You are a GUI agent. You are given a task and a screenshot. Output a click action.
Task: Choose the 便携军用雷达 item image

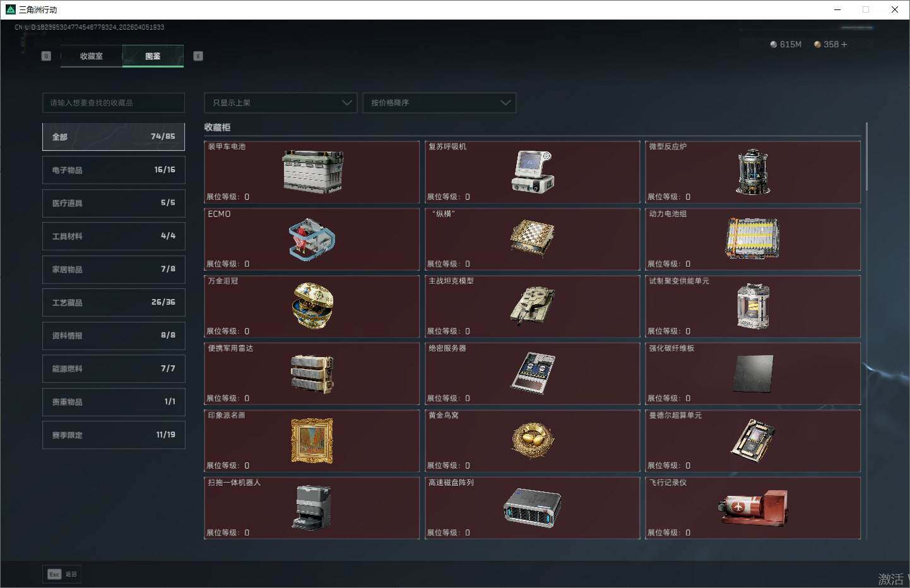click(312, 373)
